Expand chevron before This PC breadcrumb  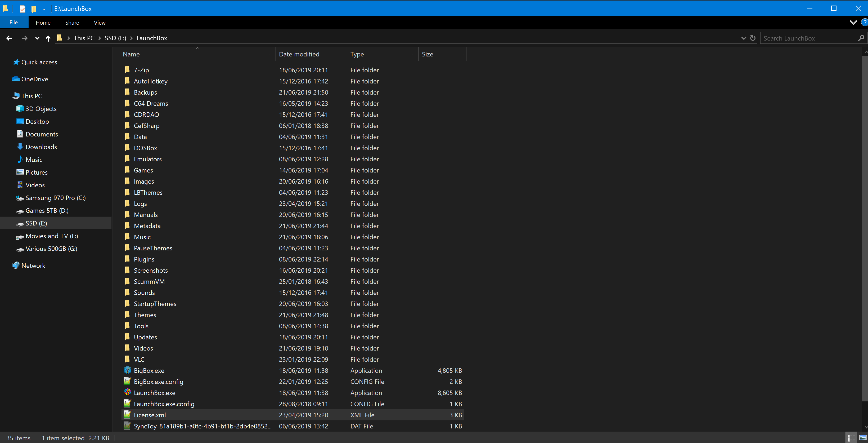click(69, 38)
